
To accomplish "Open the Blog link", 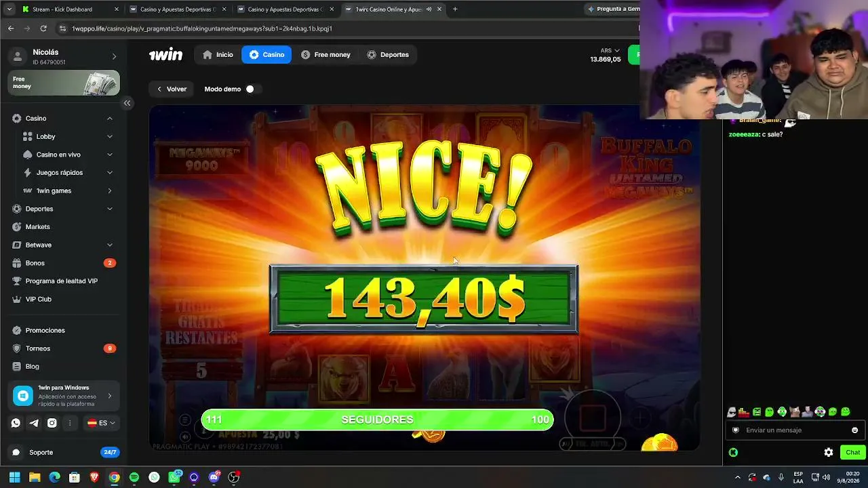I will (x=64, y=367).
